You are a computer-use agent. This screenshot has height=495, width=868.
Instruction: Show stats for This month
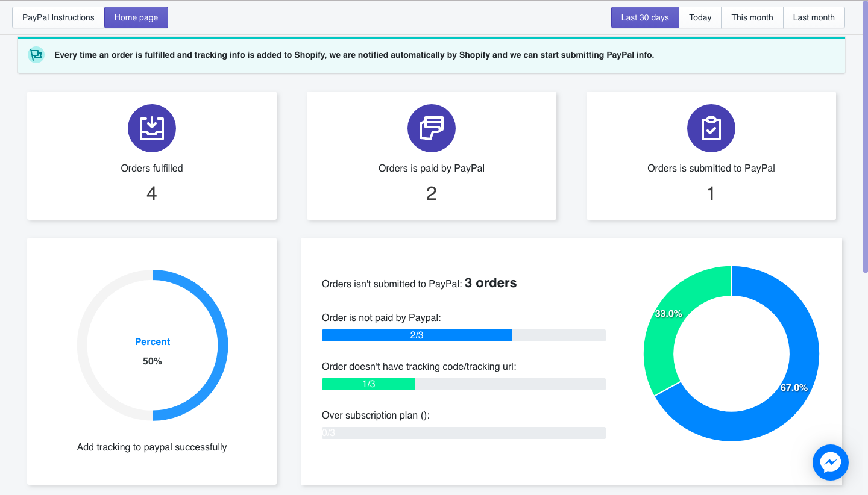tap(752, 17)
